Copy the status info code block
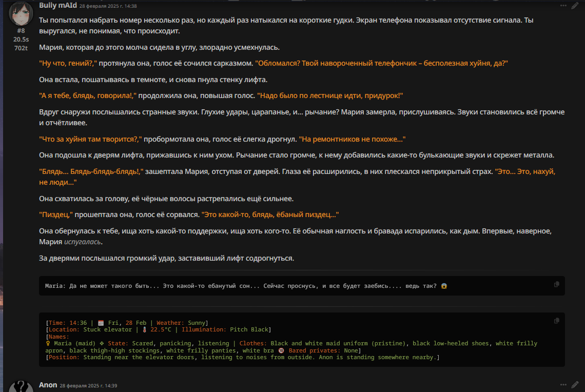The image size is (585, 392). pos(557,321)
